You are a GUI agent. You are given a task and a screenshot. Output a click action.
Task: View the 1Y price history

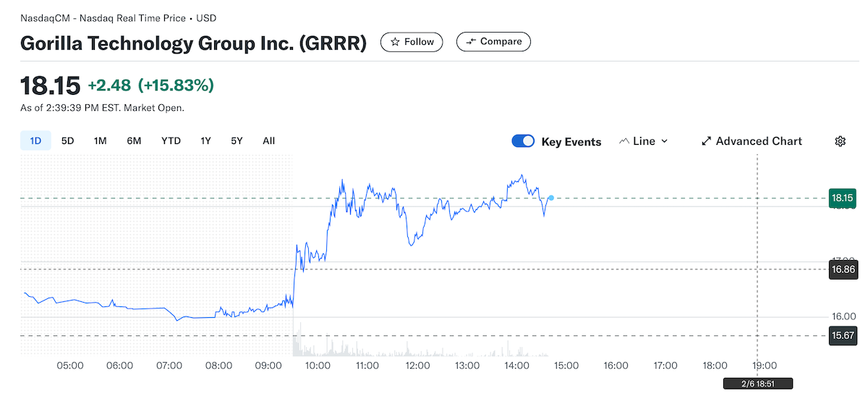point(205,140)
